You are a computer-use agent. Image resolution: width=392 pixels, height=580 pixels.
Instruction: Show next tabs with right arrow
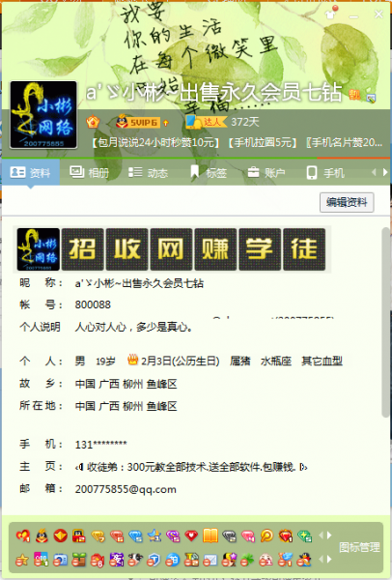pyautogui.click(x=385, y=172)
